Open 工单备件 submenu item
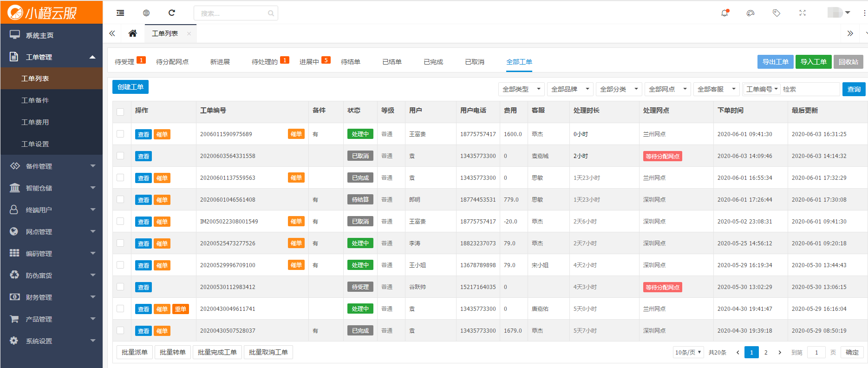The width and height of the screenshot is (868, 368). tap(51, 100)
